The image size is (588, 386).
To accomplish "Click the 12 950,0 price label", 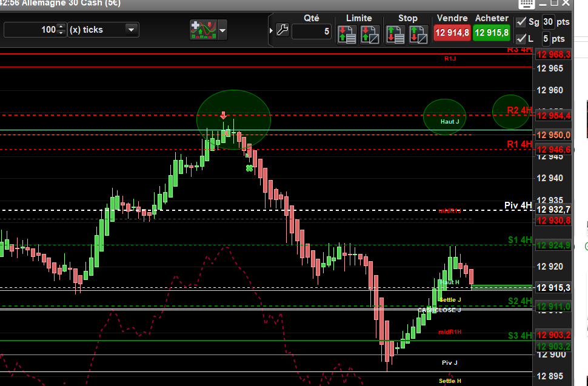I will pyautogui.click(x=553, y=135).
